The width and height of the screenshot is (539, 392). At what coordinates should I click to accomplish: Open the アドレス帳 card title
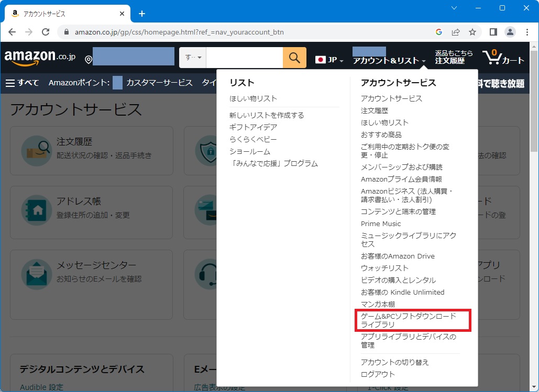[79, 201]
